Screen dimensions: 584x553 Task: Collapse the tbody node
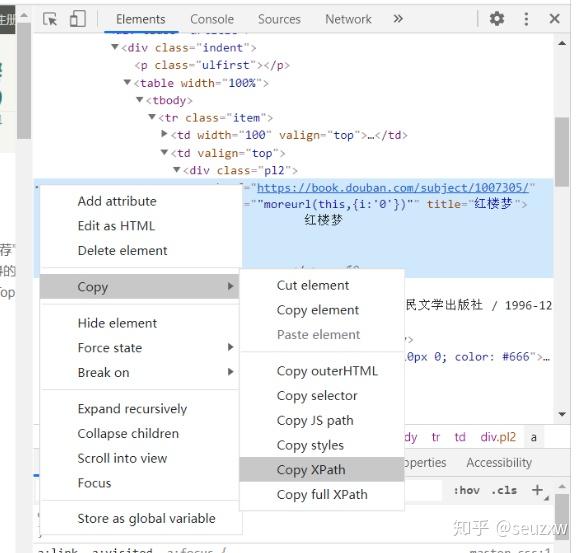(140, 99)
